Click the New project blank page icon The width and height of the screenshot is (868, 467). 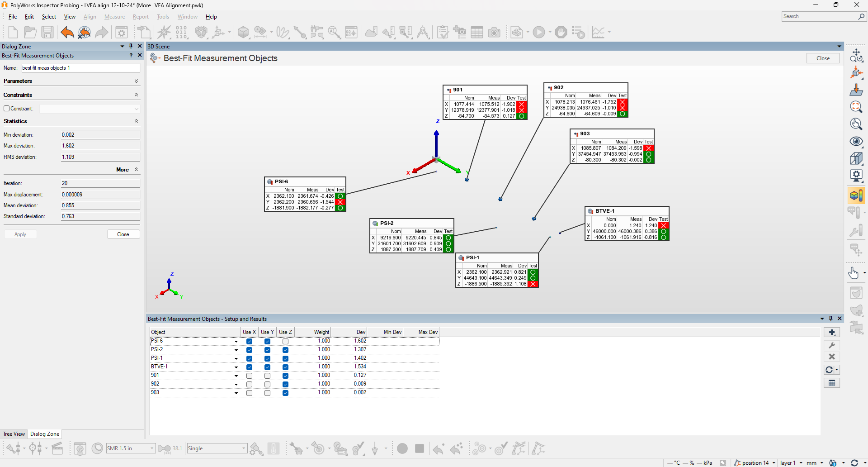(13, 32)
